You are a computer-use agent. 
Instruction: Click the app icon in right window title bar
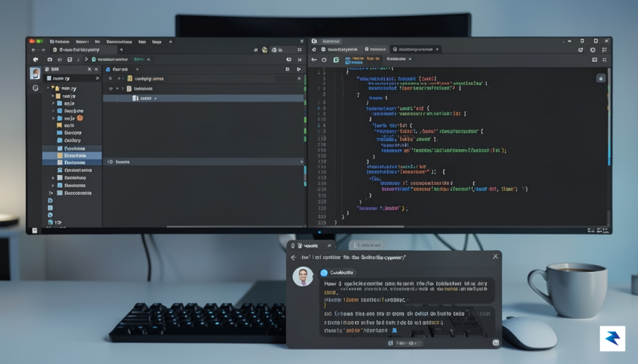(x=314, y=41)
